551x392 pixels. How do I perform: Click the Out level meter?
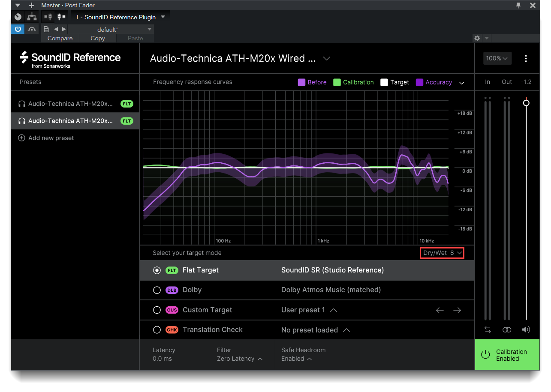(x=507, y=208)
